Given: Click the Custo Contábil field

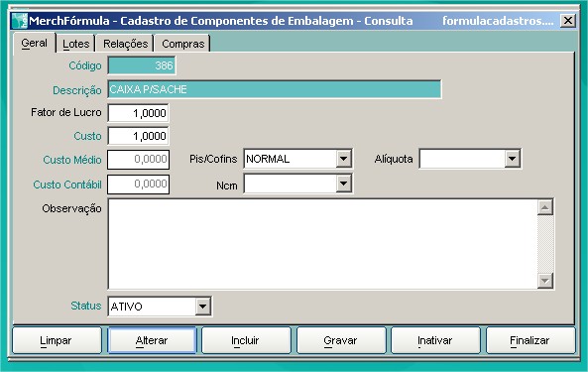Looking at the screenshot, I should point(139,185).
